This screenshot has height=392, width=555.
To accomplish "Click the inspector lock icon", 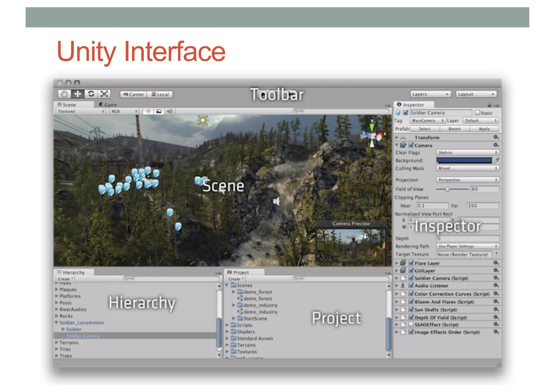I will tap(489, 105).
